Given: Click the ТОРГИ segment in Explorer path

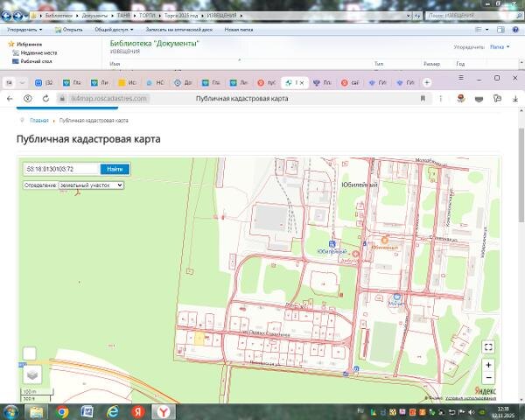Looking at the screenshot, I should [x=147, y=16].
